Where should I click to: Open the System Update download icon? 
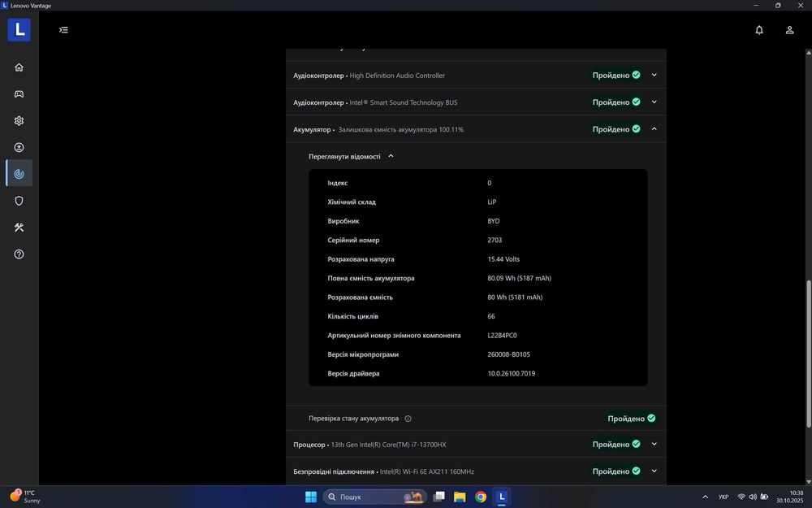point(19,147)
